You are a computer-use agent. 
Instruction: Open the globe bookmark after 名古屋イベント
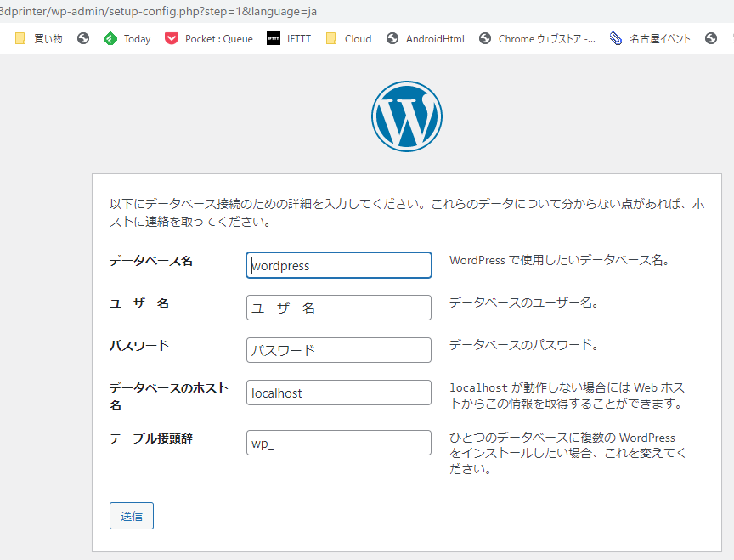point(711,38)
